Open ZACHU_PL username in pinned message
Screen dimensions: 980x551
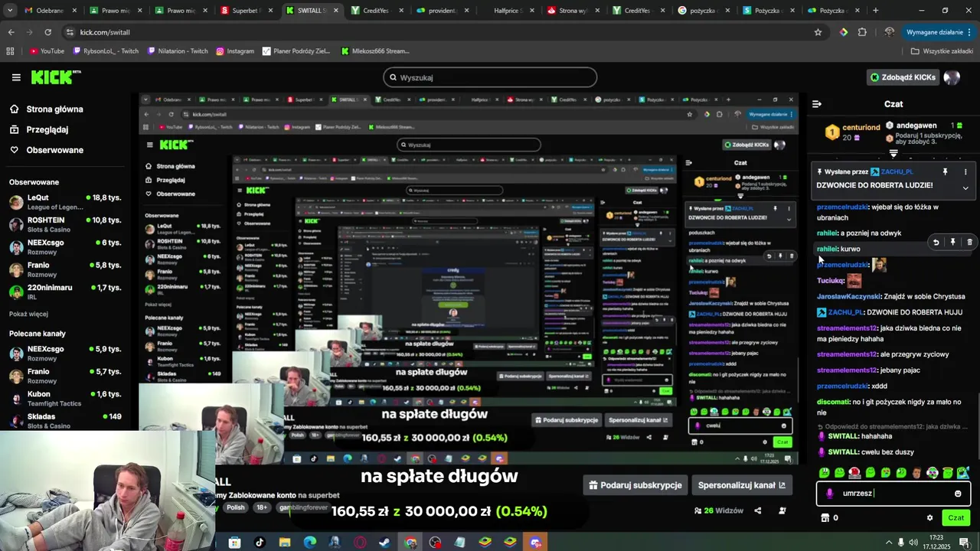[x=897, y=172]
